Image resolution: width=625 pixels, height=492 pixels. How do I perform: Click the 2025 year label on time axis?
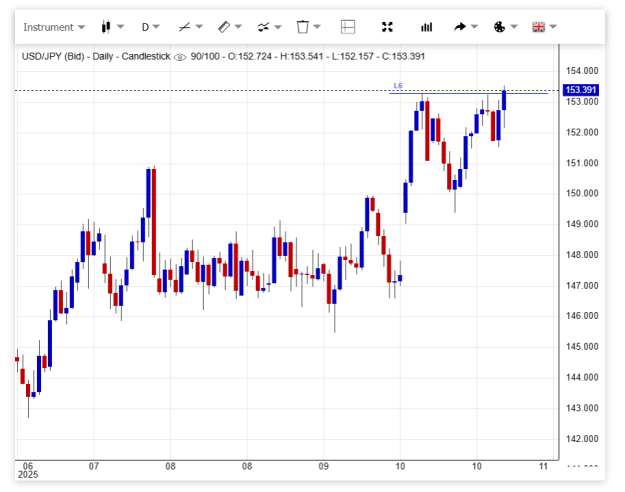28,474
